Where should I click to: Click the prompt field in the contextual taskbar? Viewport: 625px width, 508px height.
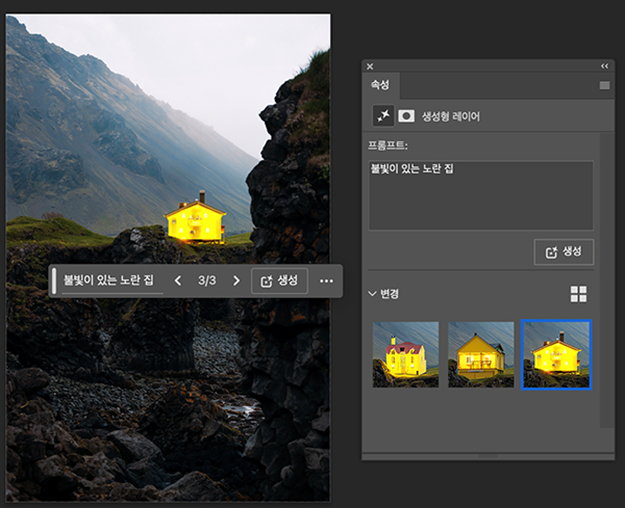pyautogui.click(x=112, y=280)
